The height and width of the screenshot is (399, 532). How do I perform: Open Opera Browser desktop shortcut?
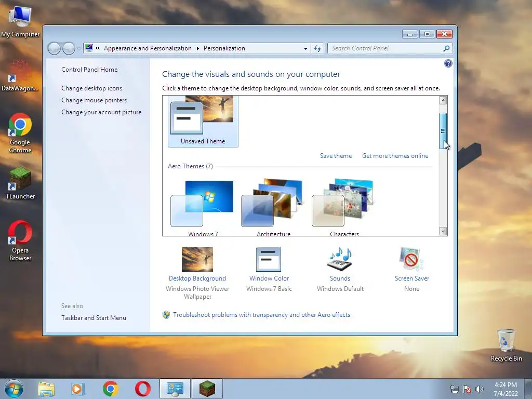20,241
